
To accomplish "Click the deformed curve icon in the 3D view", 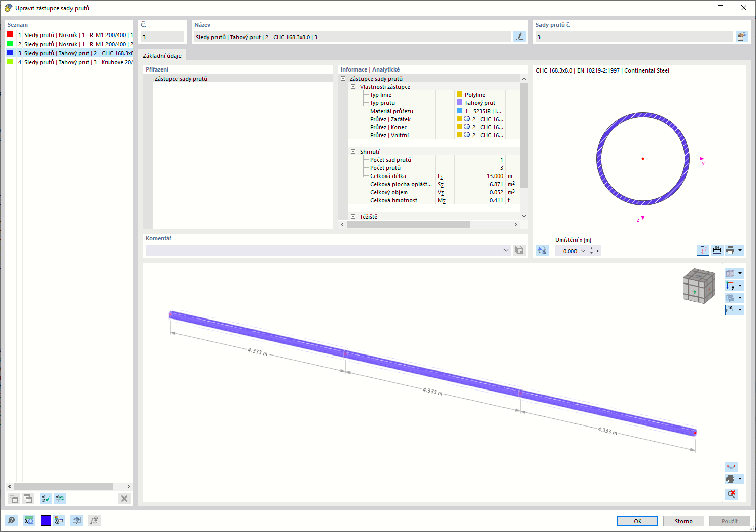I will point(731,467).
